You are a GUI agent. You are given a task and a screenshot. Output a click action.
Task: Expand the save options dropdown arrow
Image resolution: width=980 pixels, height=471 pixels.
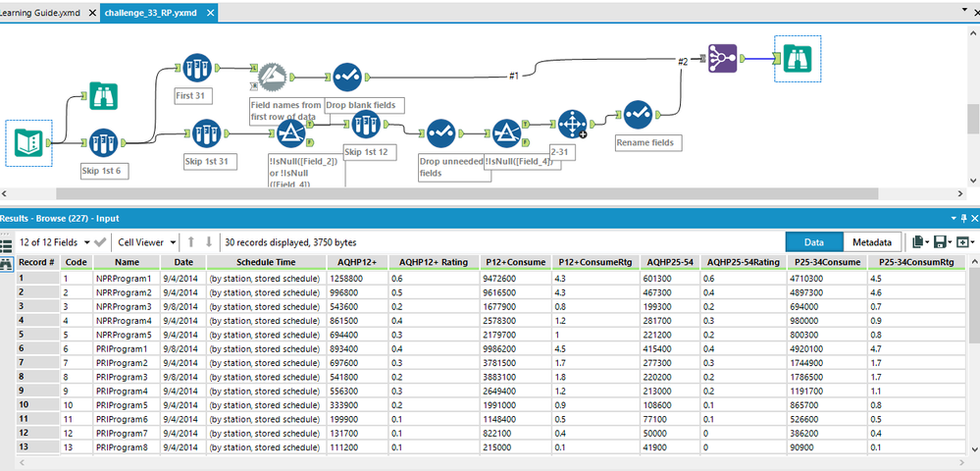point(949,242)
